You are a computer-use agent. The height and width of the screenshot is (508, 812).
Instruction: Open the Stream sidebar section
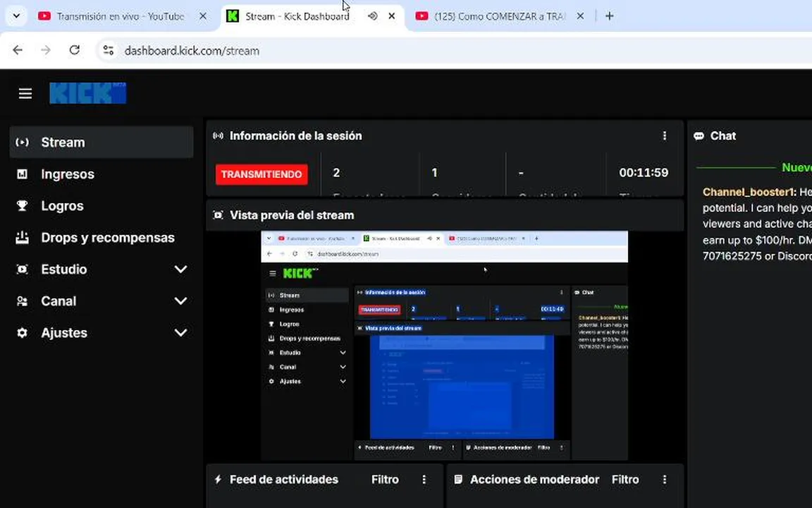101,142
